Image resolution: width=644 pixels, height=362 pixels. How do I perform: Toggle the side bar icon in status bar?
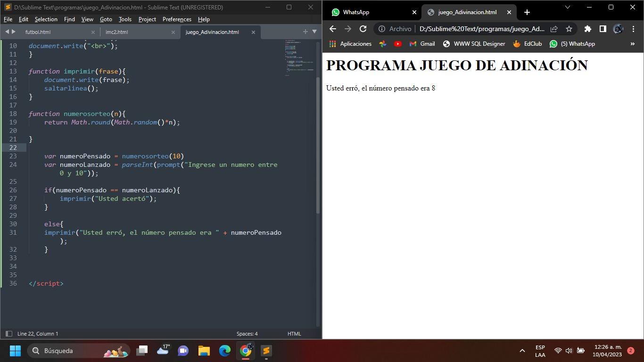pos(8,334)
